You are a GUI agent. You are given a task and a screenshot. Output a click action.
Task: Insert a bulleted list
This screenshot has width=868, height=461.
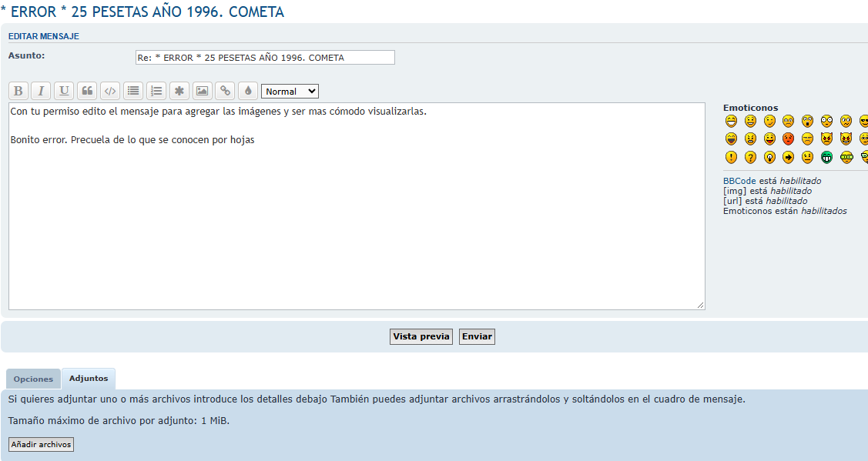[x=132, y=91]
